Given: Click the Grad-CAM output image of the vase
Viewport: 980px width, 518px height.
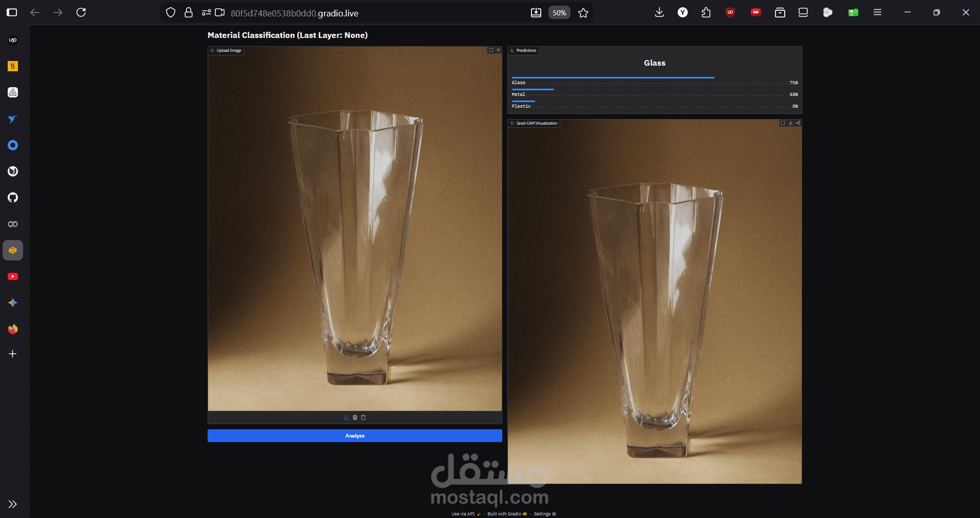Looking at the screenshot, I should point(655,302).
